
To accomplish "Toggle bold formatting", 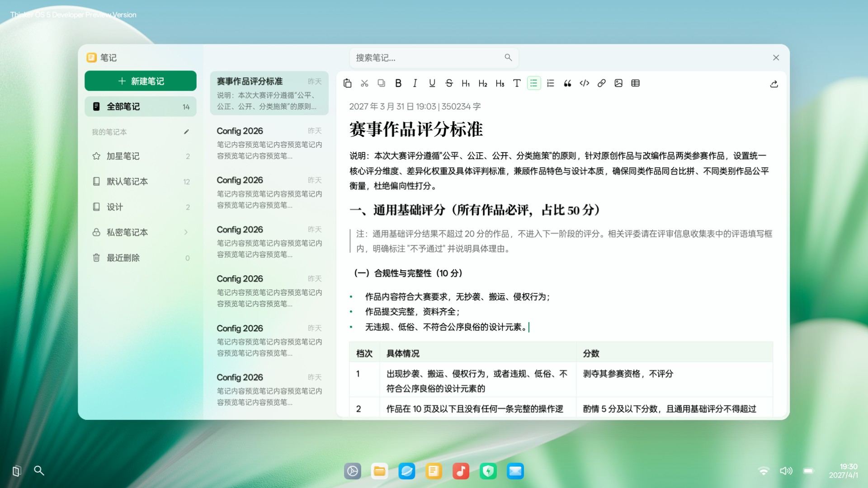I will (x=398, y=83).
